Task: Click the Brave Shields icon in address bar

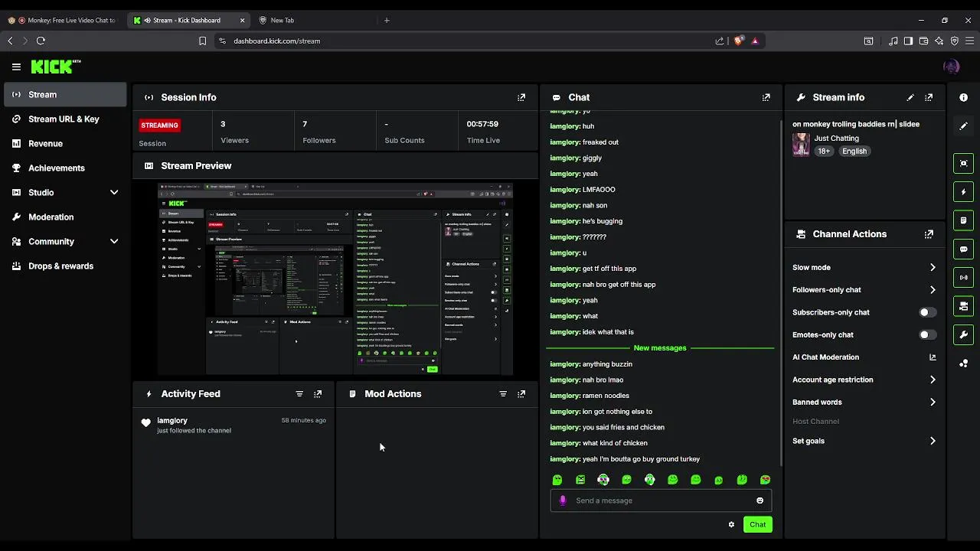Action: coord(738,41)
